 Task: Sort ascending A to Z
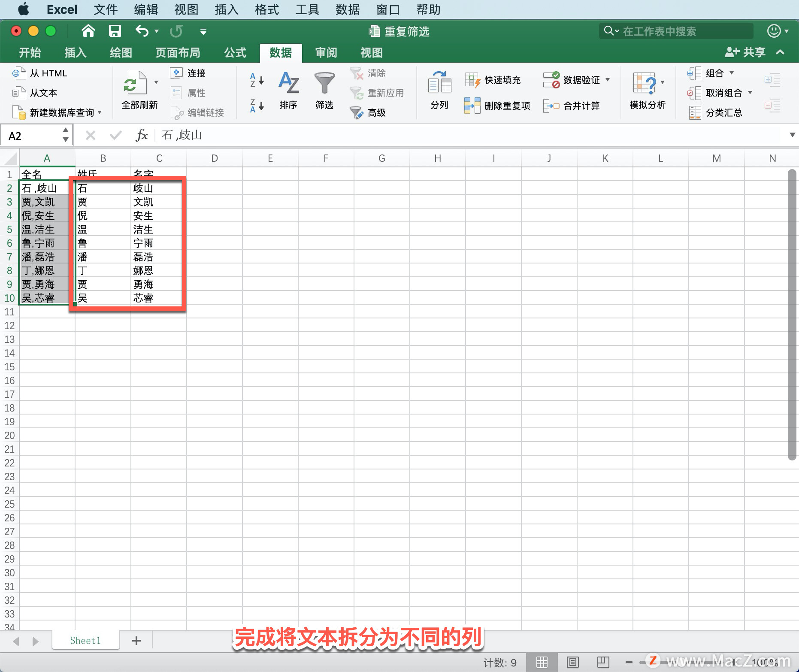tap(257, 80)
